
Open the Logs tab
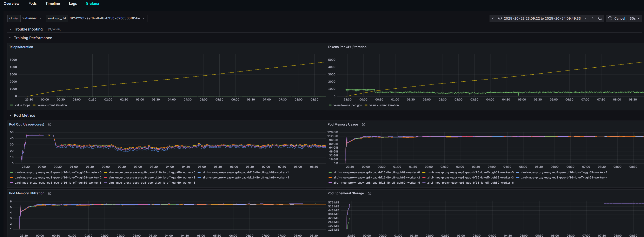[x=73, y=4]
